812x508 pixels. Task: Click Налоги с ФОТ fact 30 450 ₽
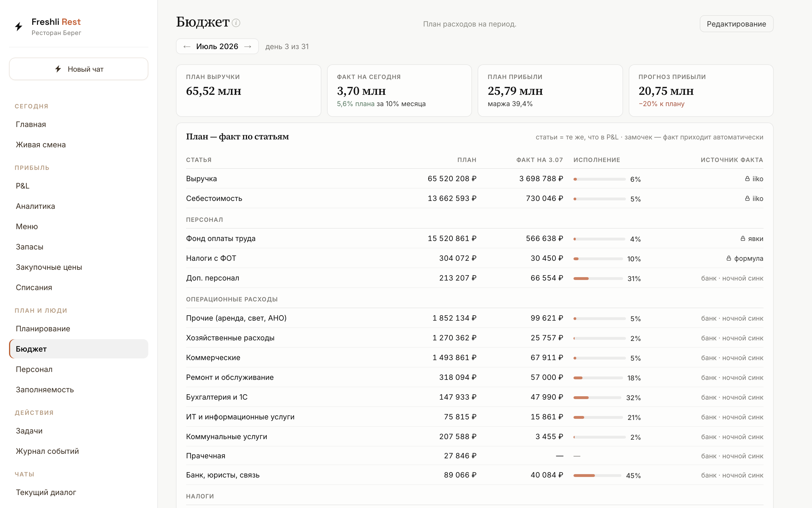547,258
